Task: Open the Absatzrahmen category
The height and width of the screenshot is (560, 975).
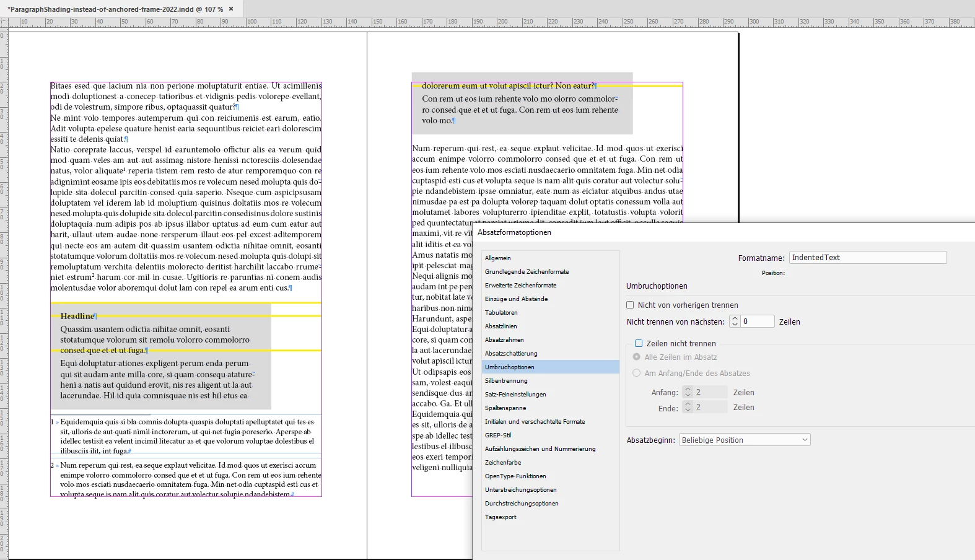Action: pos(550,339)
